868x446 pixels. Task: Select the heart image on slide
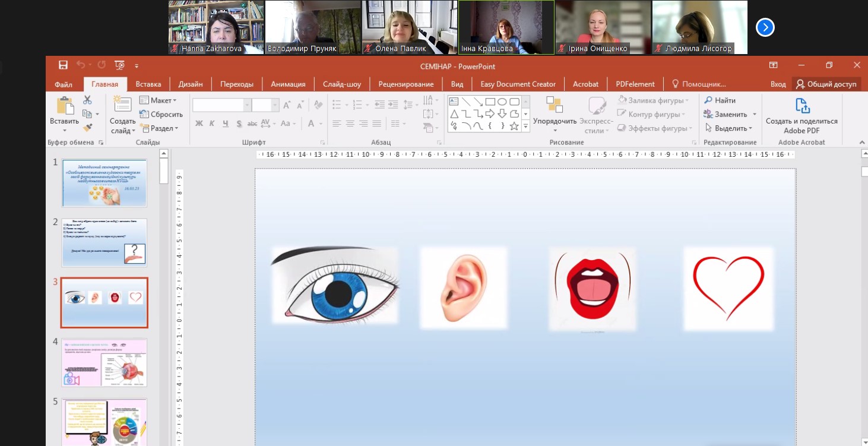click(728, 289)
